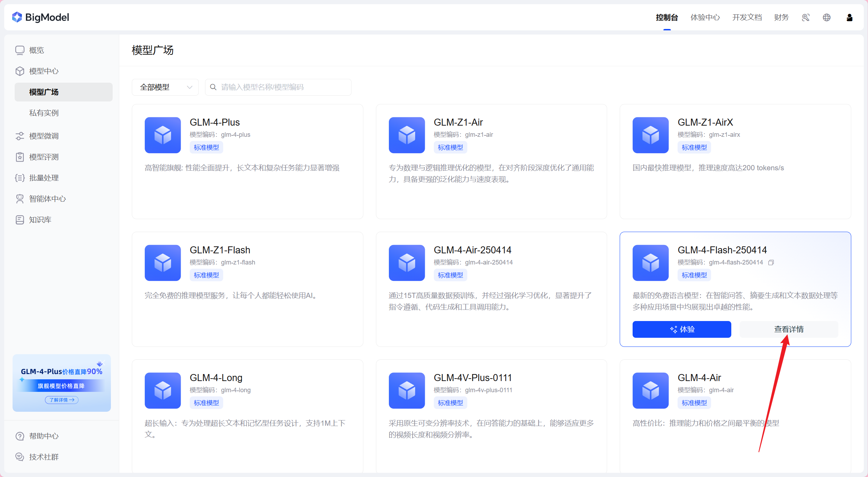Click the 帮助中心 question mark icon

coord(20,436)
